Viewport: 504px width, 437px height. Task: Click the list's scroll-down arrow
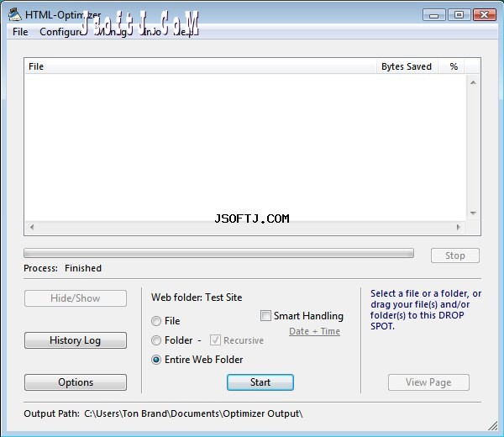click(473, 213)
